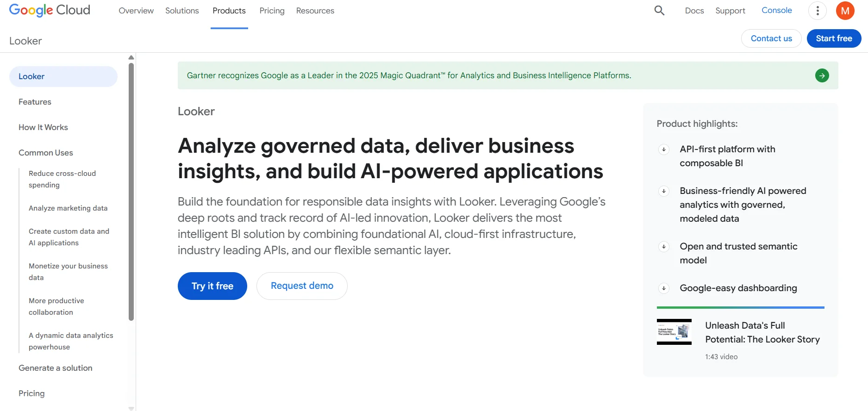Jump to Generate a solution in the sidebar

(56, 368)
